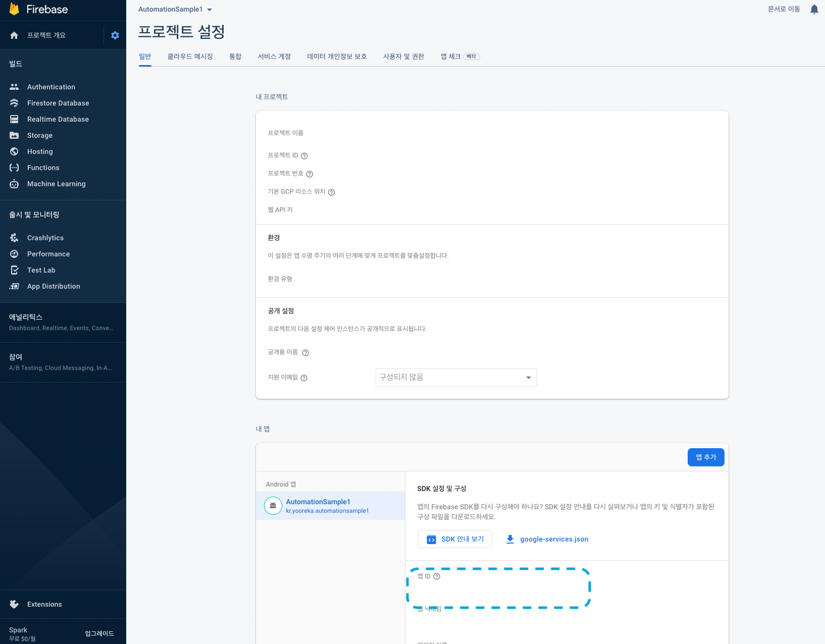Click help icon next to 지원 이메일

coord(304,378)
